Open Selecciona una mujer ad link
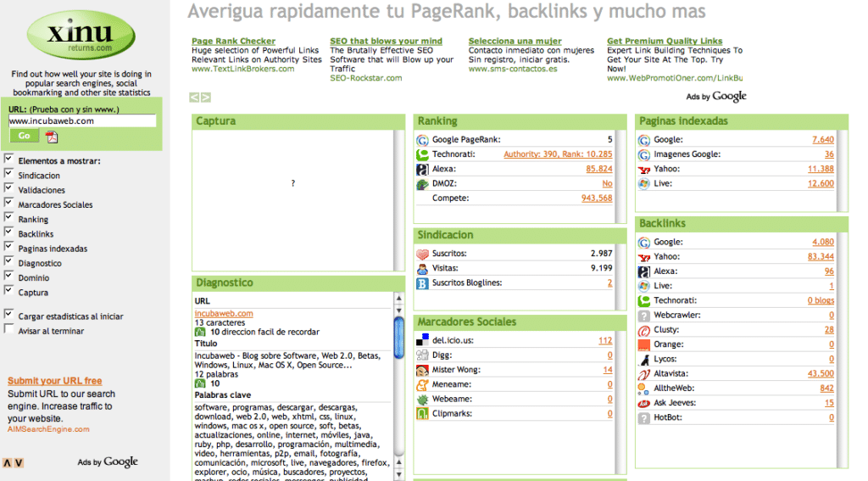The width and height of the screenshot is (868, 481). point(515,41)
